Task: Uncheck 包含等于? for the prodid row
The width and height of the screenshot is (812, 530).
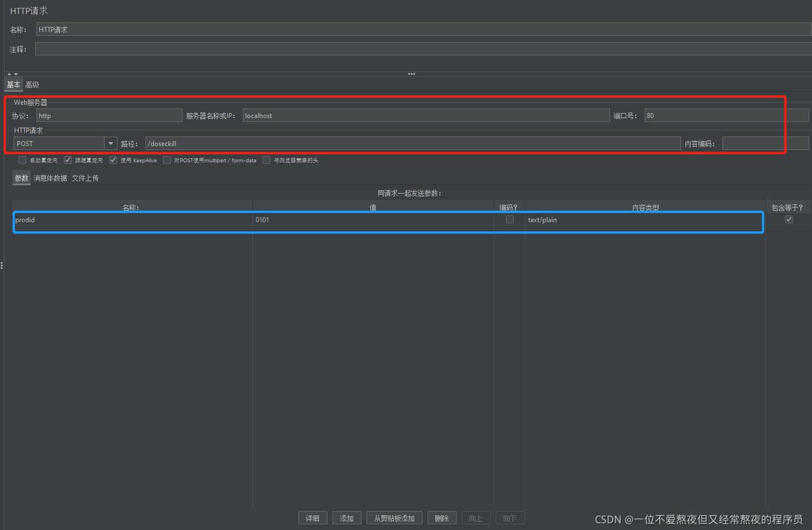Action: (789, 219)
